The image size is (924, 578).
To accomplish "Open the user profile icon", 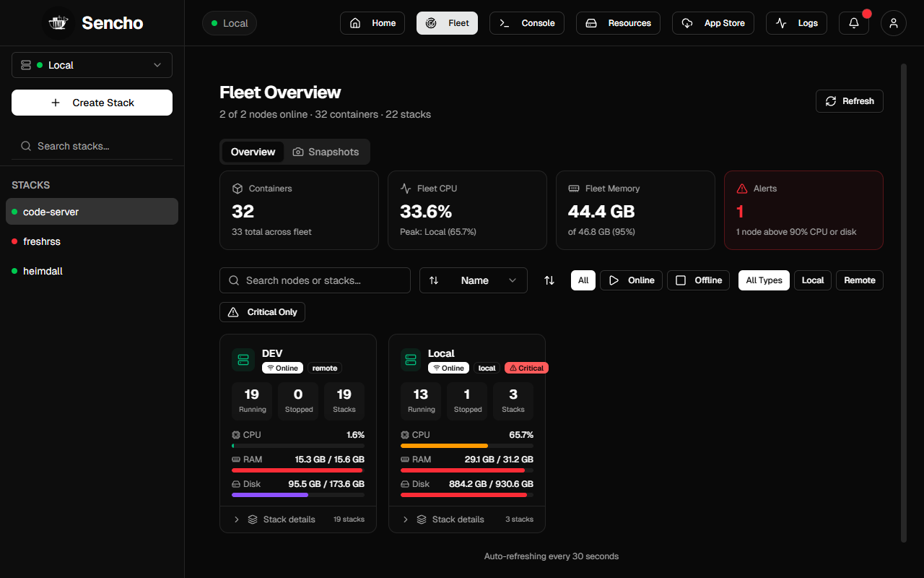I will tap(894, 23).
